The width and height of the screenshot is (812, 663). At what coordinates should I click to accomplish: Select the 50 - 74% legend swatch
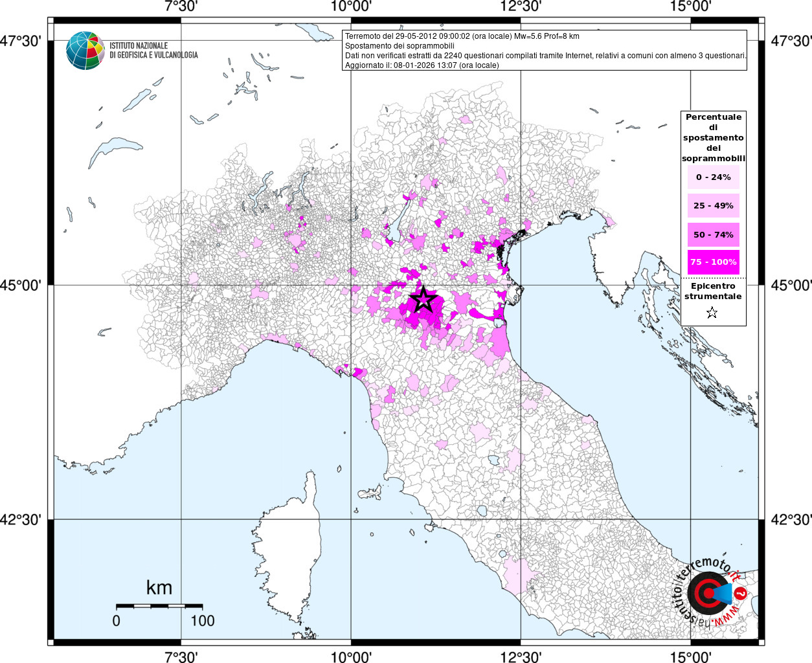(713, 234)
